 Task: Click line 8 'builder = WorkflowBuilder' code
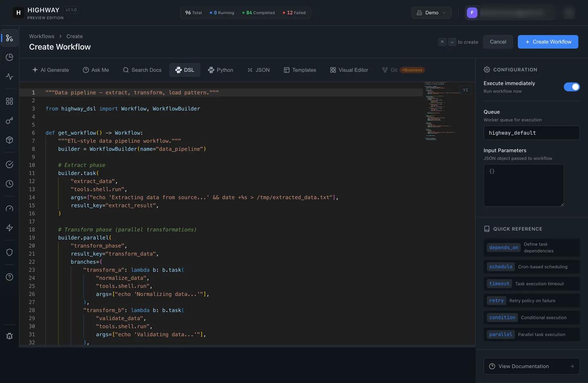click(x=132, y=149)
